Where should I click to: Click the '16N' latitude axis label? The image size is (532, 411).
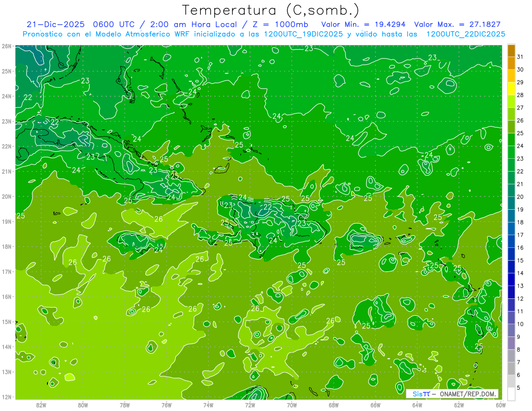click(7, 297)
